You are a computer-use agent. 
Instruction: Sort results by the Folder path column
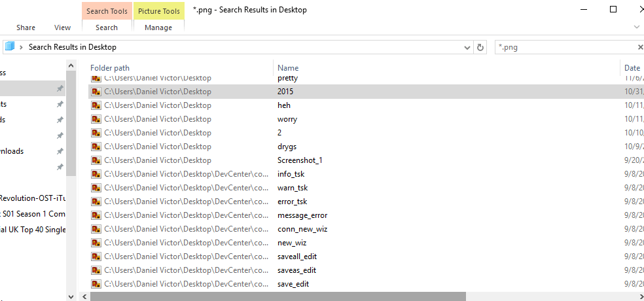coord(110,67)
